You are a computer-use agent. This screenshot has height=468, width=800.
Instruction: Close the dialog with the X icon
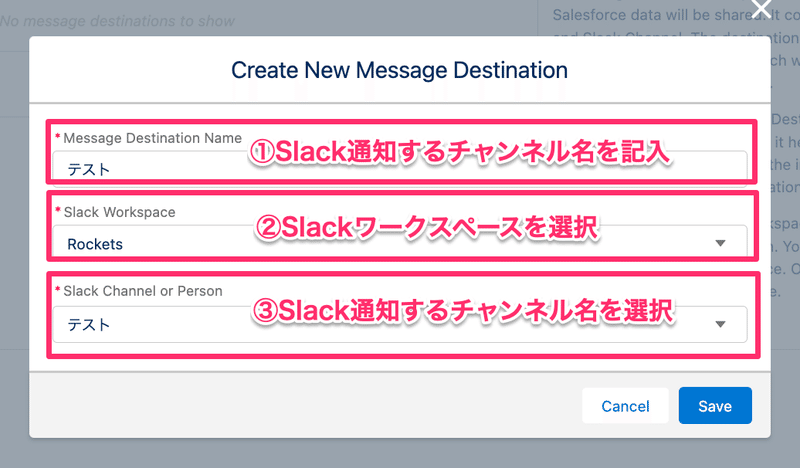pyautogui.click(x=761, y=8)
